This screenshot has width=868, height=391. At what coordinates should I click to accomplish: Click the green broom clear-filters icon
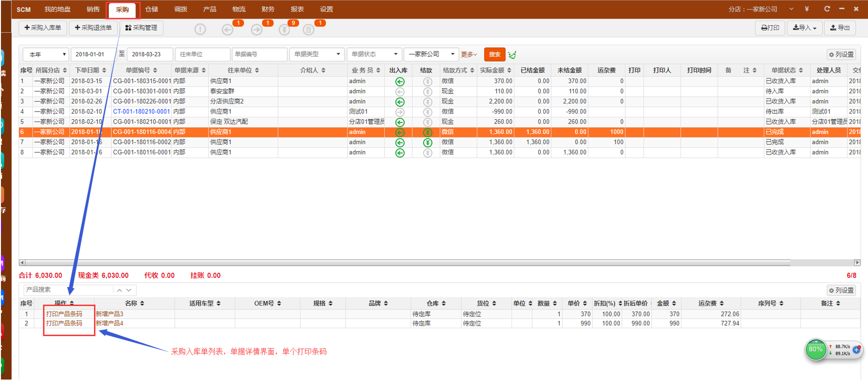(512, 55)
